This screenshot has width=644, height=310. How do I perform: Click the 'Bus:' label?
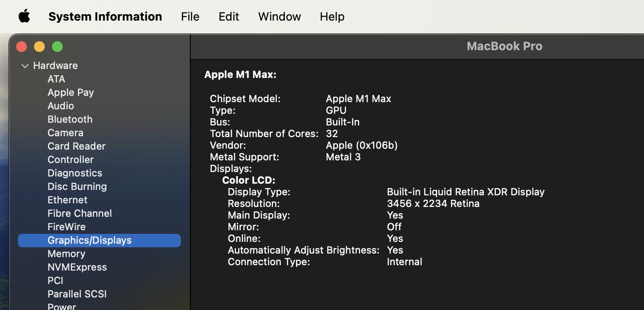(x=220, y=122)
